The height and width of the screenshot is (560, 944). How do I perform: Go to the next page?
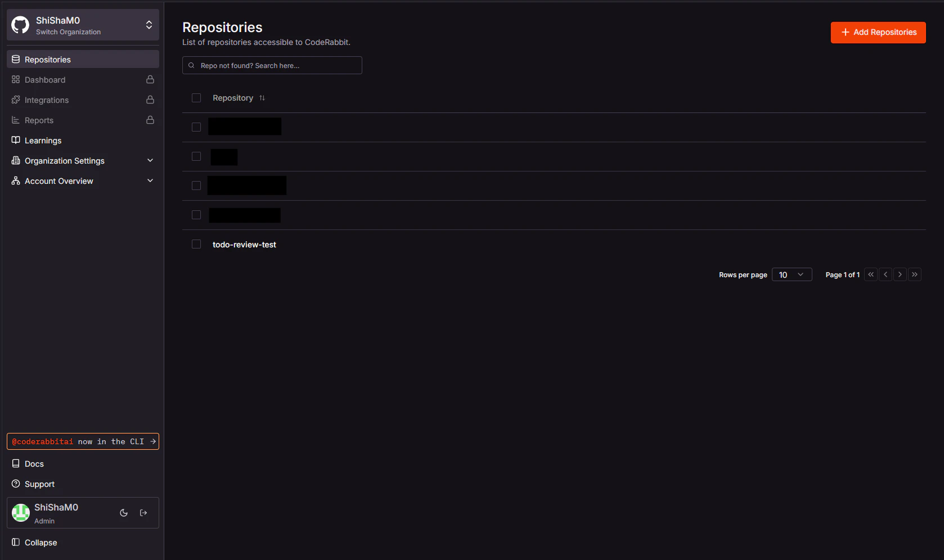point(900,274)
